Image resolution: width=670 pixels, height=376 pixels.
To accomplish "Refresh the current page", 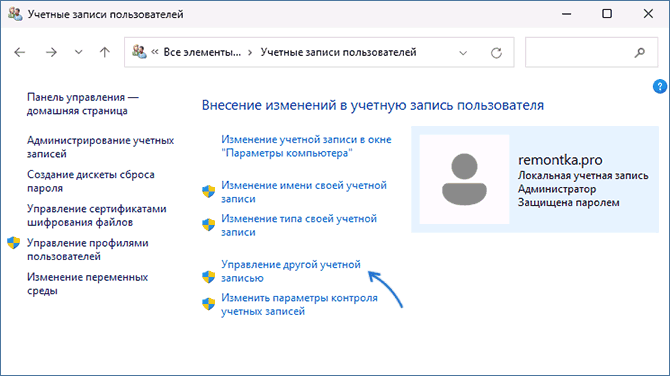I will pyautogui.click(x=496, y=53).
